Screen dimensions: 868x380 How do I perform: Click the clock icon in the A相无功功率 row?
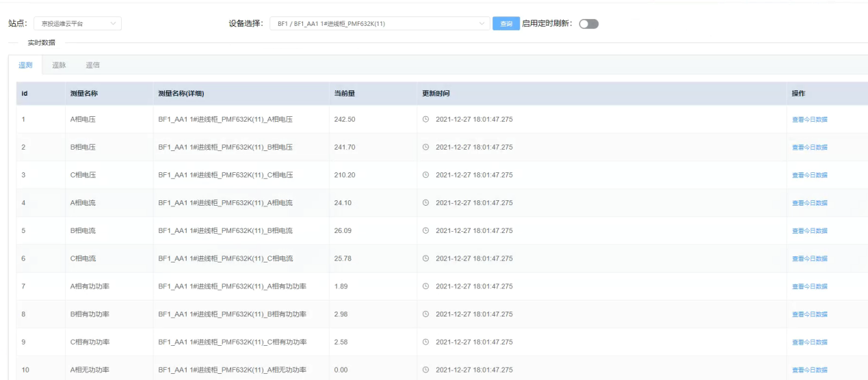[x=426, y=370]
